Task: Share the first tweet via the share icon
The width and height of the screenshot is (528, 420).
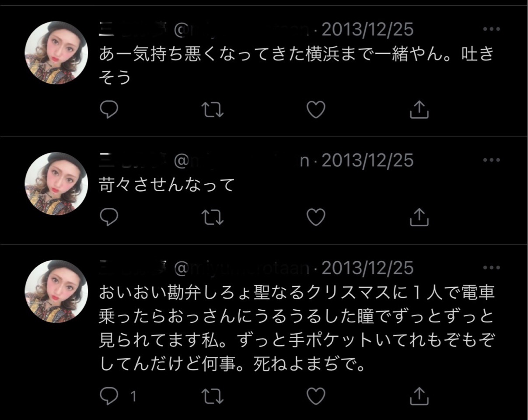Action: [x=420, y=110]
